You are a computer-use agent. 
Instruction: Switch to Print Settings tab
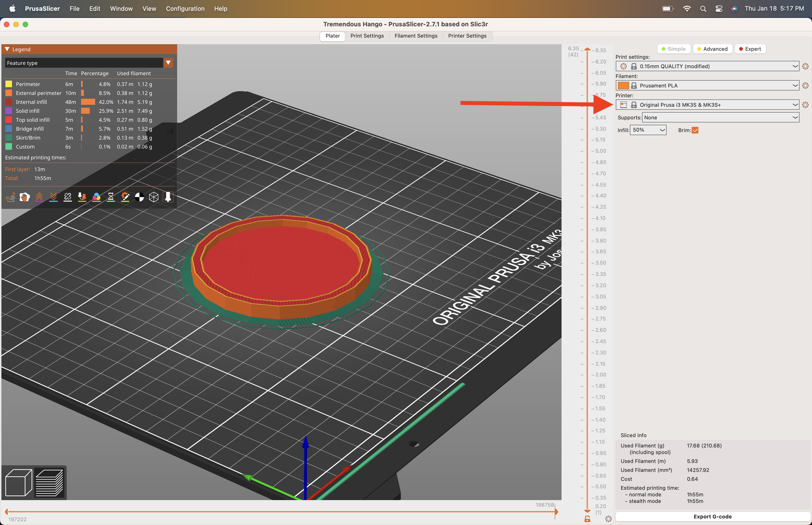pos(367,36)
